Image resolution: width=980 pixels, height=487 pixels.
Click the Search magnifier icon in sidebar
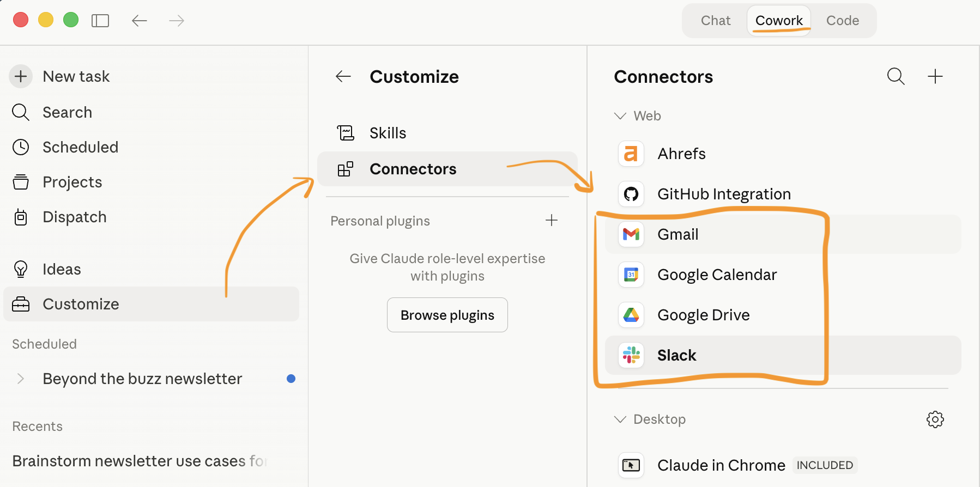(21, 112)
